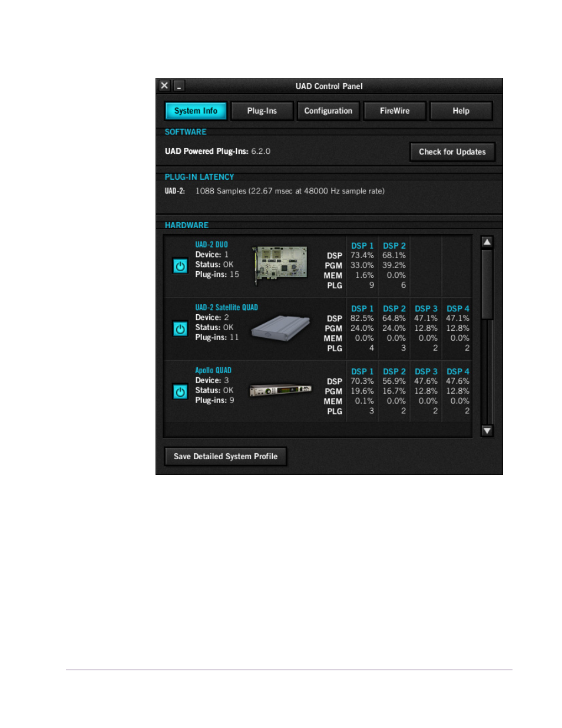Click the 82.5% DSP value for Satellite QUAD
Viewport: 562px width, 728px height.
362,318
